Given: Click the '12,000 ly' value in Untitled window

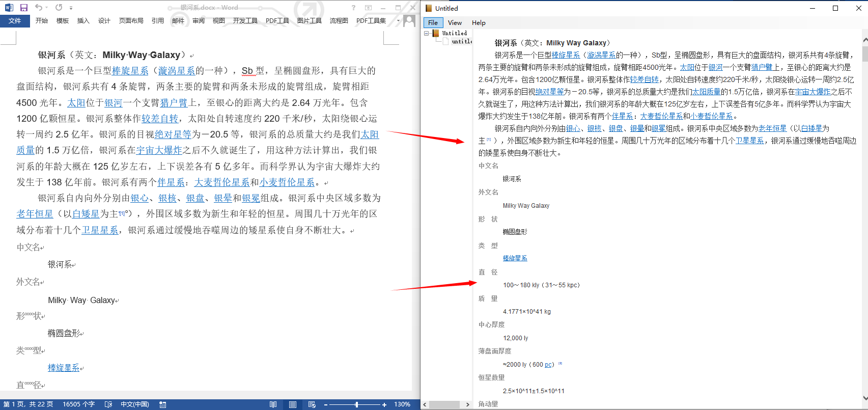Looking at the screenshot, I should point(516,338).
